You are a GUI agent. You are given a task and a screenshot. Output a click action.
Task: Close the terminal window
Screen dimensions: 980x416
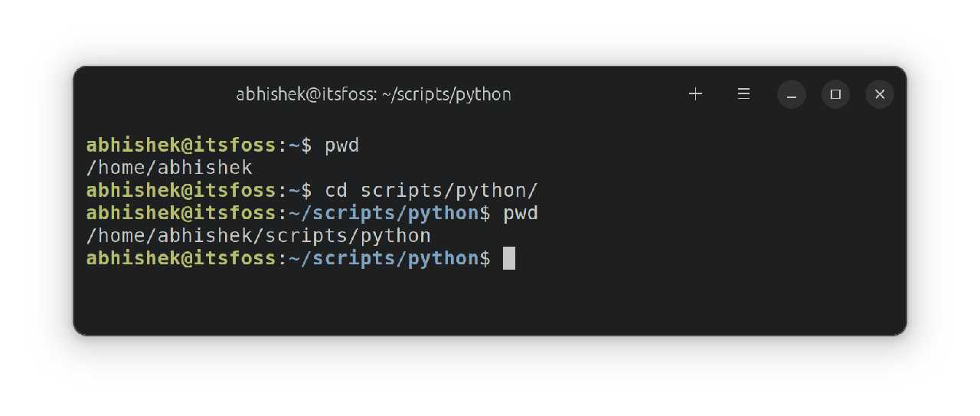coord(880,94)
